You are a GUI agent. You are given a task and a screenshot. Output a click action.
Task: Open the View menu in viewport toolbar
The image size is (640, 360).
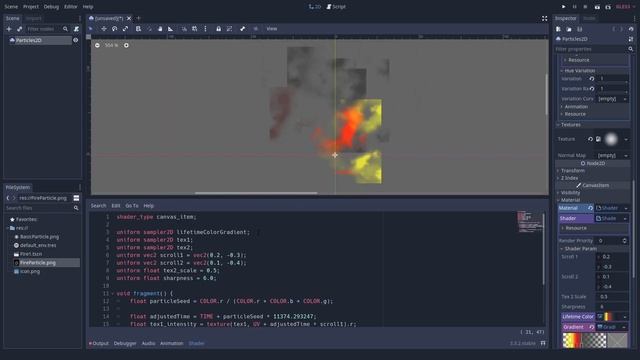tap(272, 29)
